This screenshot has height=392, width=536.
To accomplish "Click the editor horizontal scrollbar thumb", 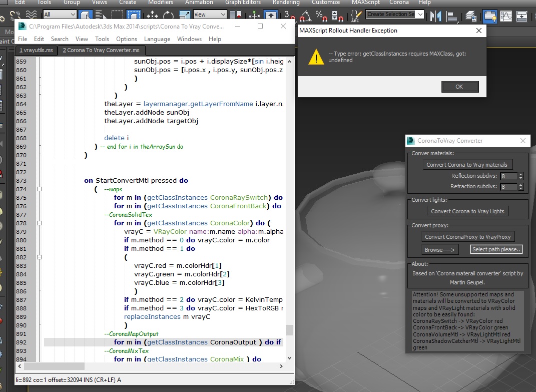I will pyautogui.click(x=54, y=366).
